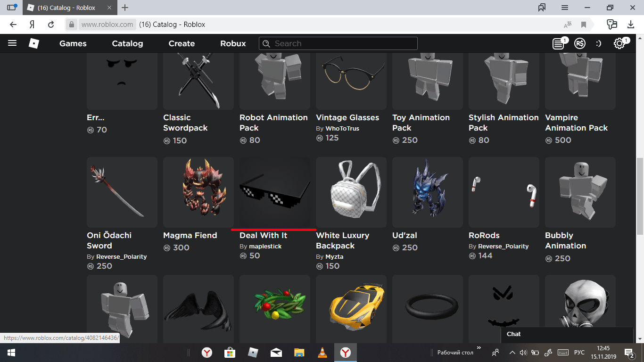
Task: Select the Deal With It sunglasses thumbnail
Action: (275, 192)
